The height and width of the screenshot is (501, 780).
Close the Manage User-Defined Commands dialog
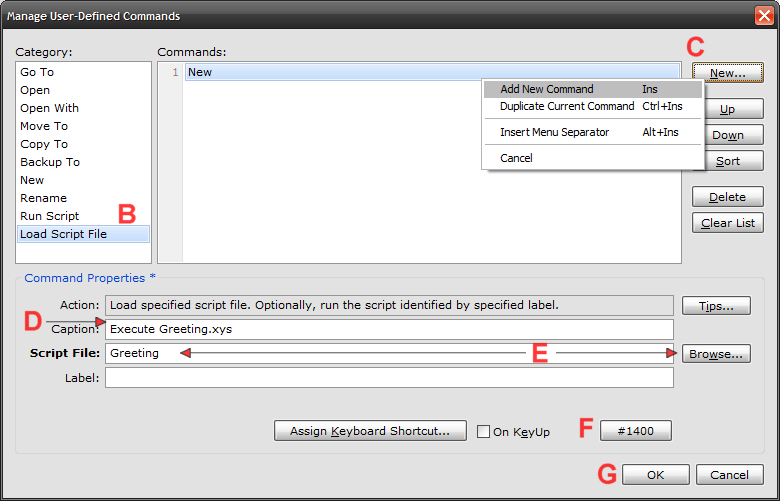[764, 16]
